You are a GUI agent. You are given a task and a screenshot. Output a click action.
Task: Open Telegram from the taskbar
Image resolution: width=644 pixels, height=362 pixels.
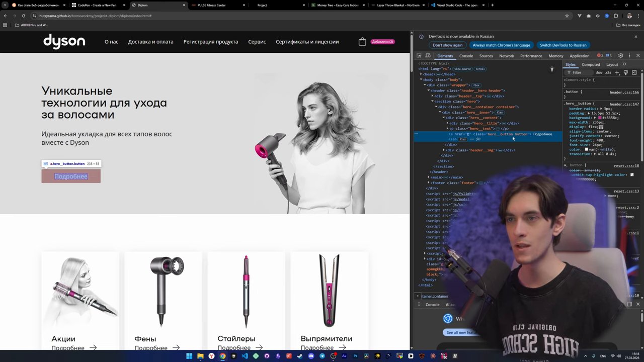(322, 356)
